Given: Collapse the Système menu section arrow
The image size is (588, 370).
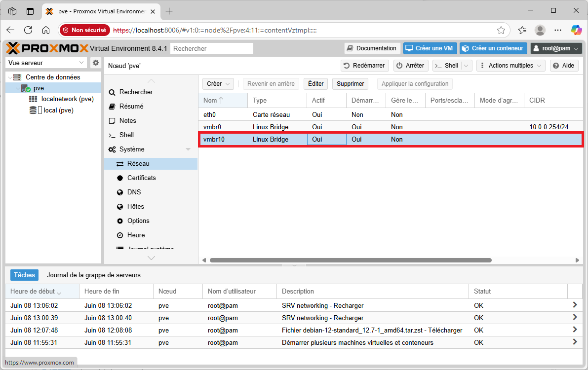Looking at the screenshot, I should 188,149.
